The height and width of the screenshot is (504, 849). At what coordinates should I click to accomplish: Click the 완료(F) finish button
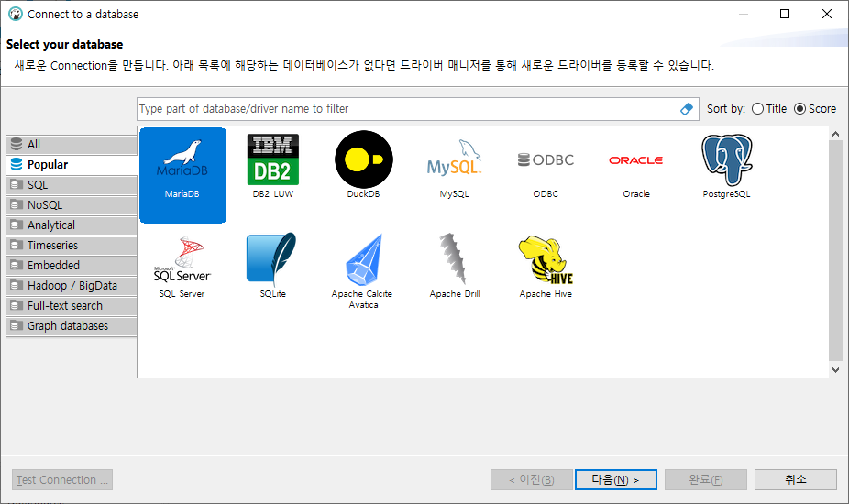coord(706,479)
